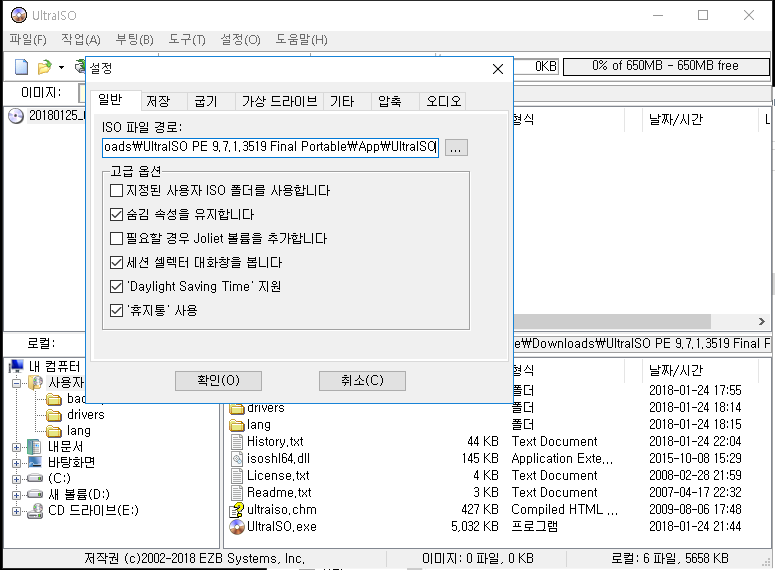775x570 pixels.
Task: Expand the CD 드라이브(E:) node
Action: click(16, 511)
